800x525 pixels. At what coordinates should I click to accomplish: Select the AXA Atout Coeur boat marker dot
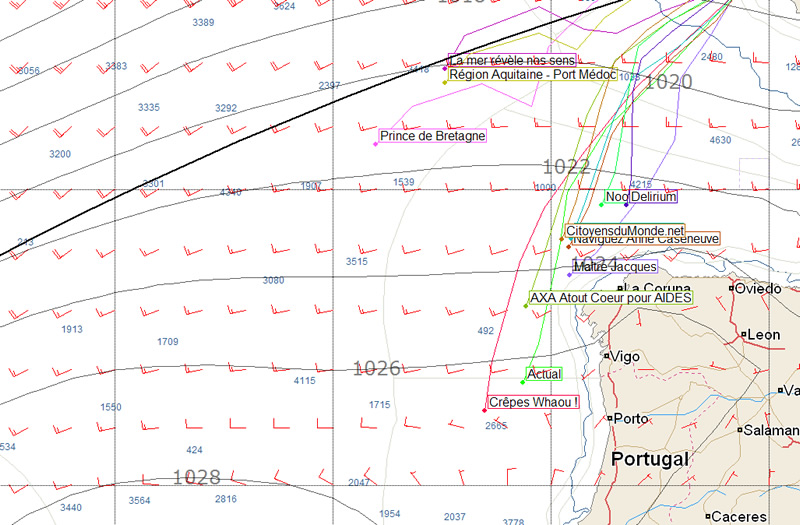526,305
